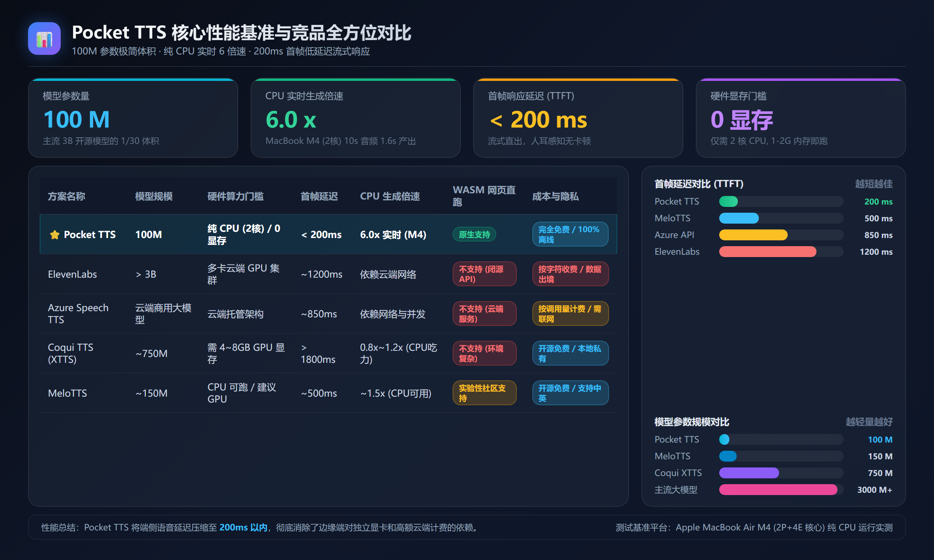Click the > 3B model size cell
Viewport: 934px width, 560px height.
[146, 274]
